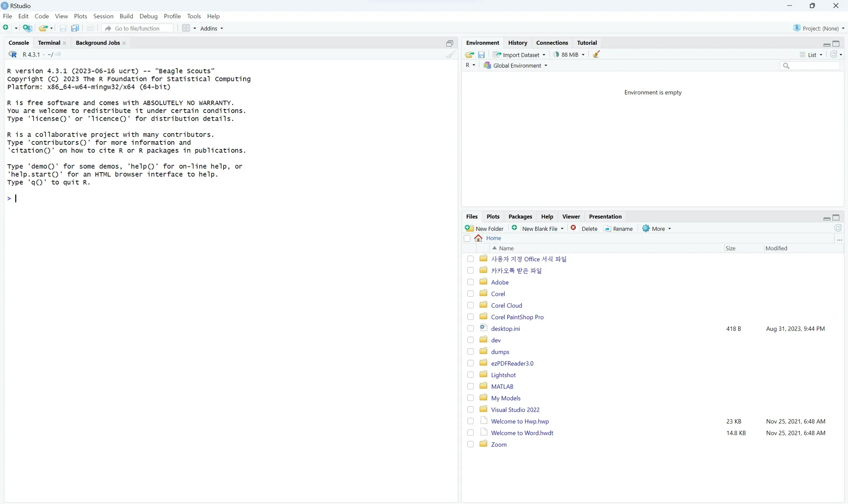Clear environment objects broom icon

coord(596,54)
